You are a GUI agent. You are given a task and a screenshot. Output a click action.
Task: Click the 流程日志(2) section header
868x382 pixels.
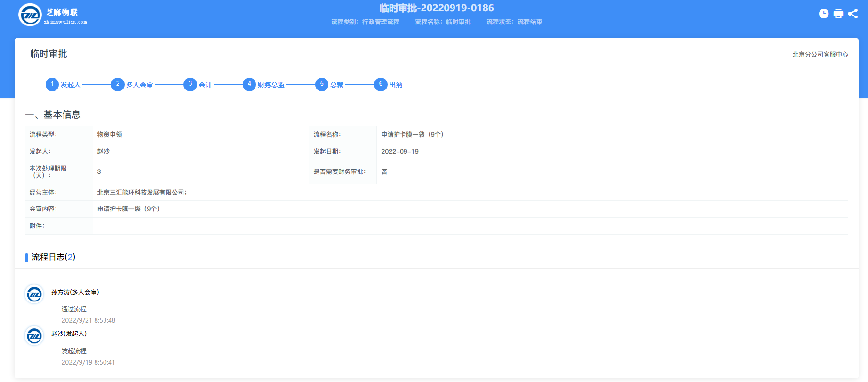coord(53,257)
